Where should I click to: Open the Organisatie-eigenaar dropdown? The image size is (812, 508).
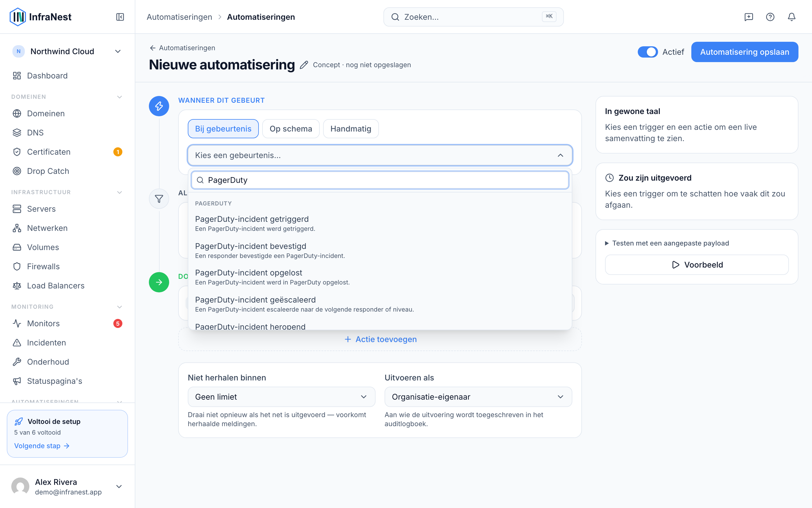click(x=478, y=397)
